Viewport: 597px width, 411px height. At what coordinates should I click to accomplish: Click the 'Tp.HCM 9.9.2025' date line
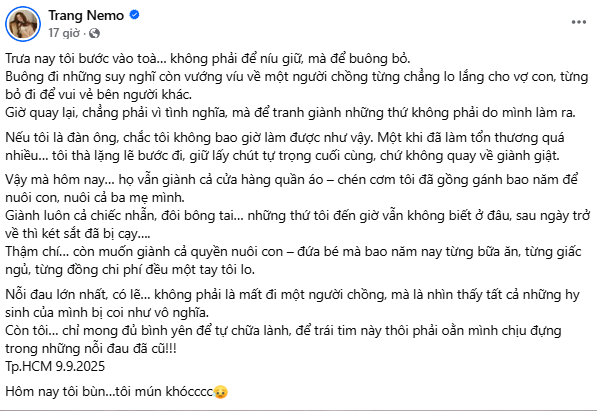coord(55,366)
